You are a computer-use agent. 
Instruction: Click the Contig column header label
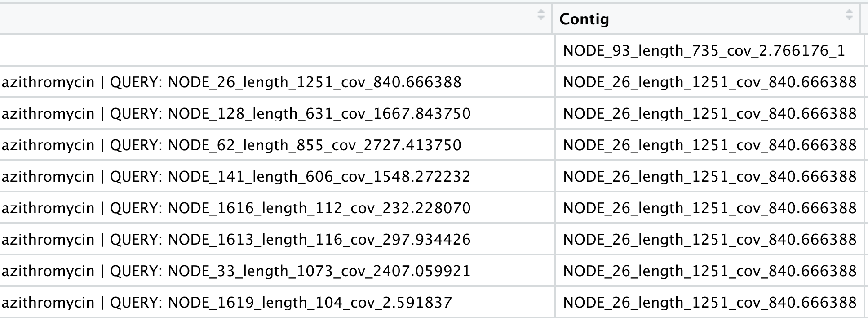584,19
